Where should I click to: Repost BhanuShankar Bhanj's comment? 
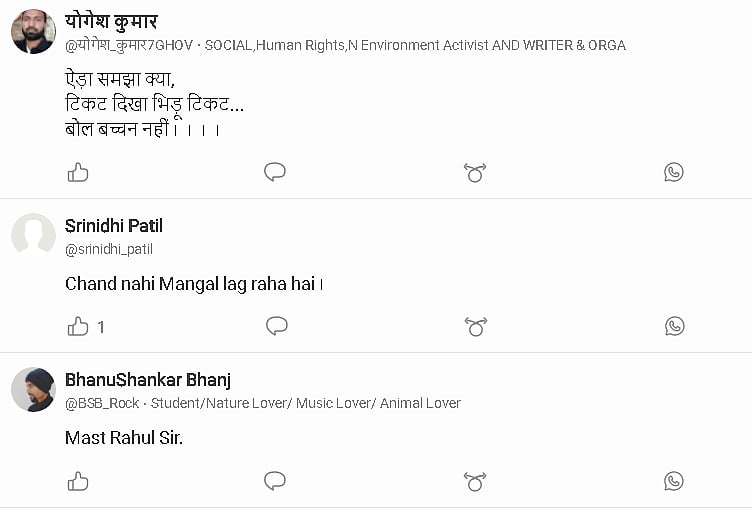click(475, 481)
